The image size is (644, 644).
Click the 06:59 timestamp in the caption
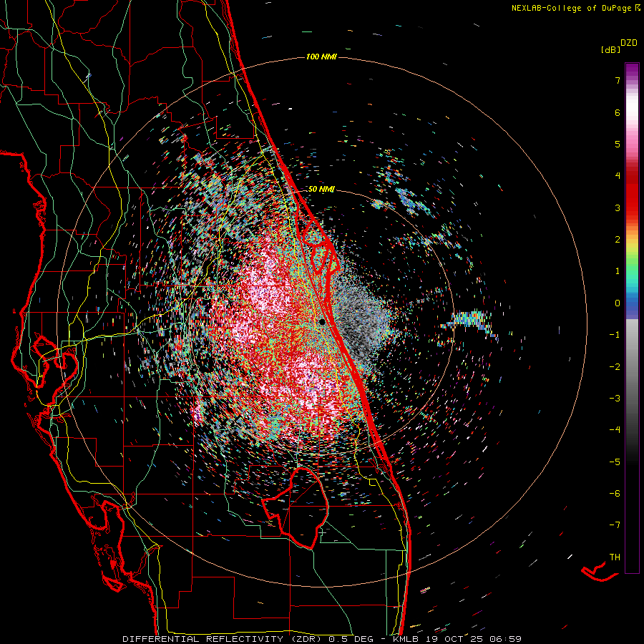pos(507,639)
